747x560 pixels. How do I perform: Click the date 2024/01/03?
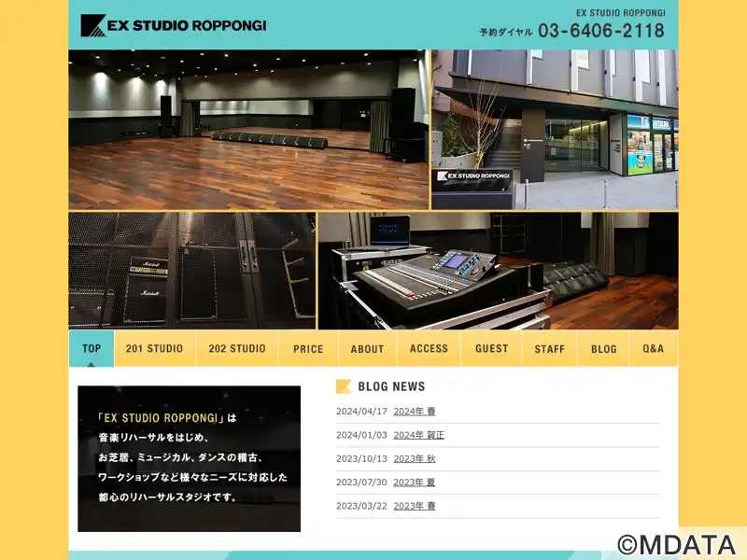(x=361, y=435)
